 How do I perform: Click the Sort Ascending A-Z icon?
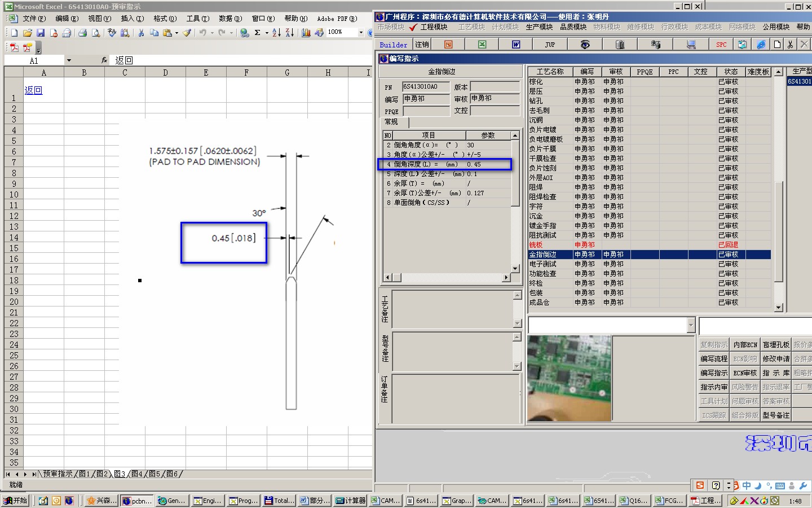(x=276, y=33)
